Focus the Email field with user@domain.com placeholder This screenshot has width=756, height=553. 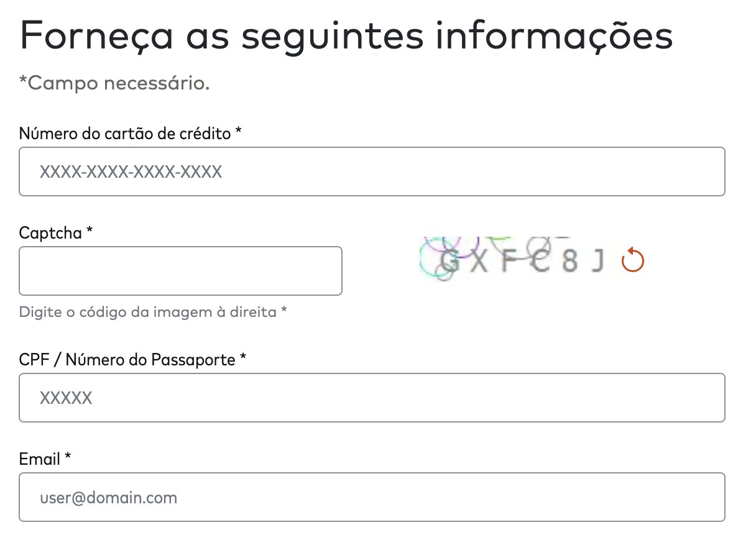pyautogui.click(x=372, y=497)
